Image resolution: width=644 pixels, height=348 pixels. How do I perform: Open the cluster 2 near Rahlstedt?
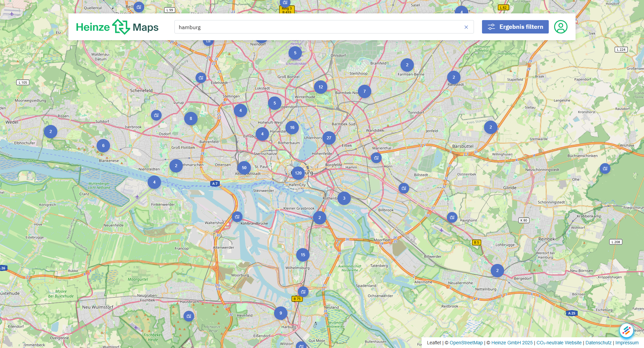pyautogui.click(x=454, y=77)
